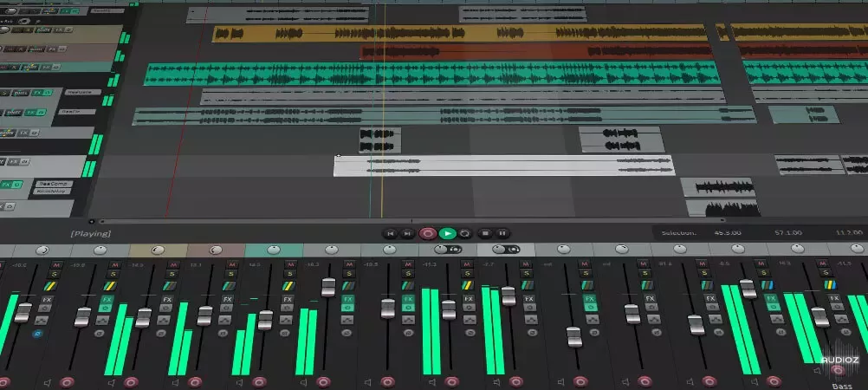Bypass FX on the -11.3 channel
Screen dimensions: 868x390
pyautogui.click(x=469, y=308)
